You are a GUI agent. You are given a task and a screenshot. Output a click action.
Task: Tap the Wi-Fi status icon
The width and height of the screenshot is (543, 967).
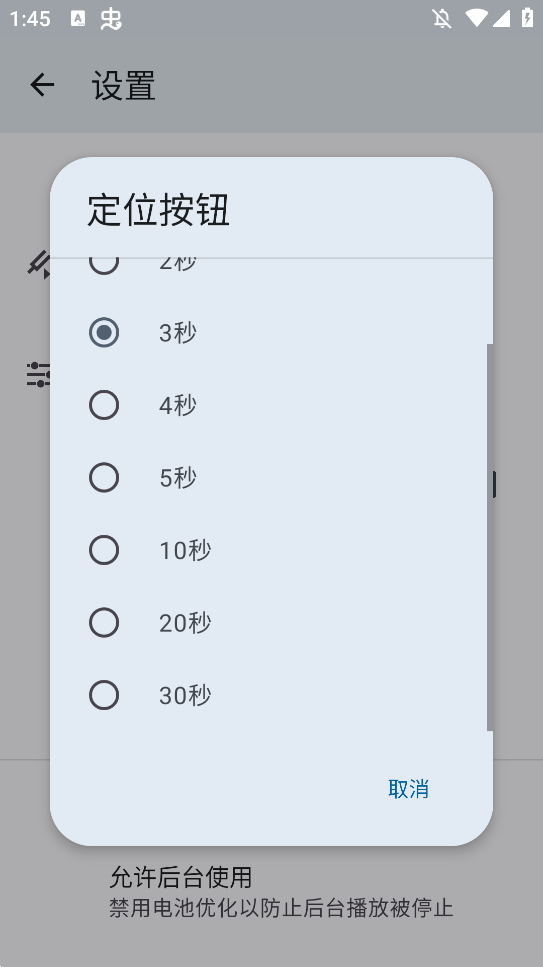(476, 18)
